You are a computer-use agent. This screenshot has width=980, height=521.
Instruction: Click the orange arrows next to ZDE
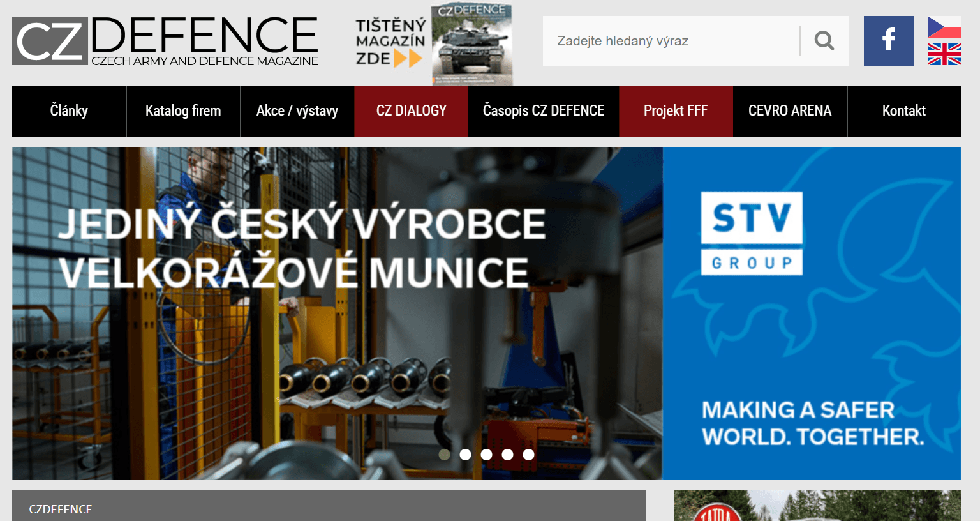408,59
